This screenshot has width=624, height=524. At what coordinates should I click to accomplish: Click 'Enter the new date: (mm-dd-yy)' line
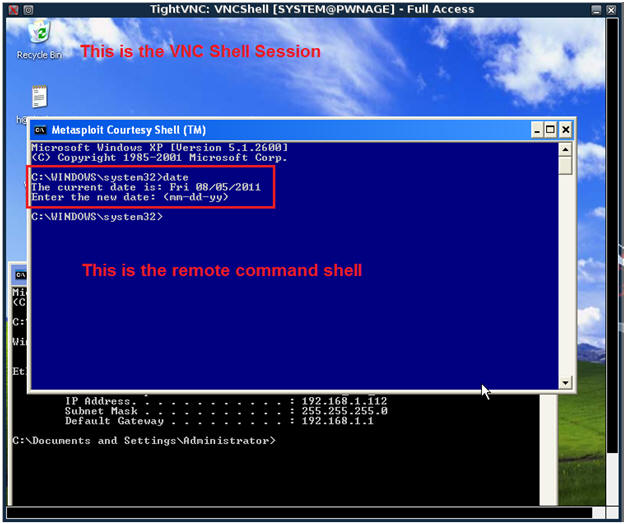click(x=130, y=197)
